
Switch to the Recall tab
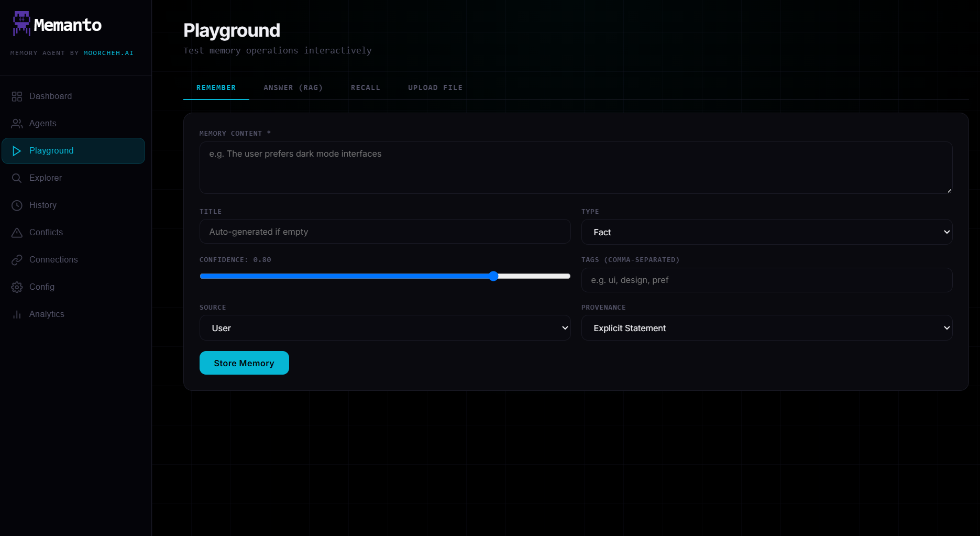[366, 87]
